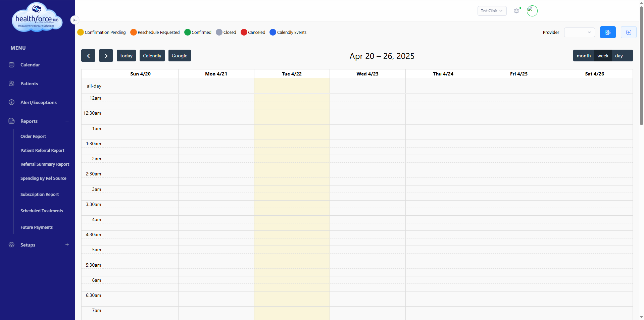Open Setups via the gear icon

(11, 245)
